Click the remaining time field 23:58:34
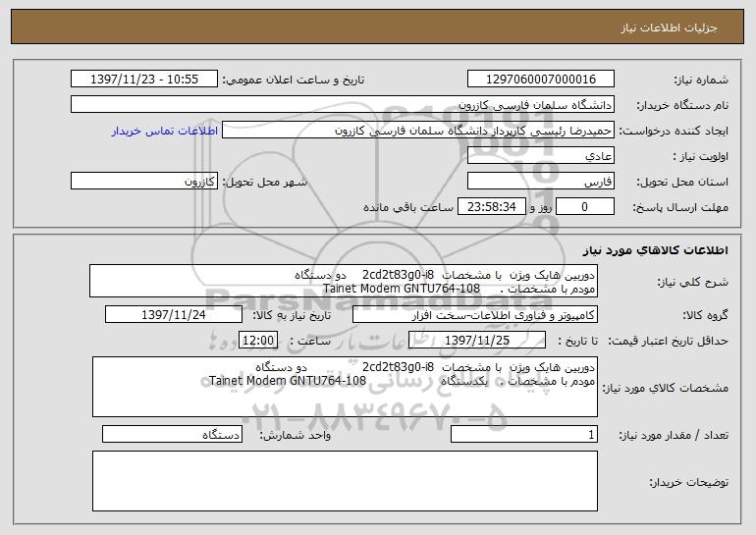 pyautogui.click(x=491, y=206)
